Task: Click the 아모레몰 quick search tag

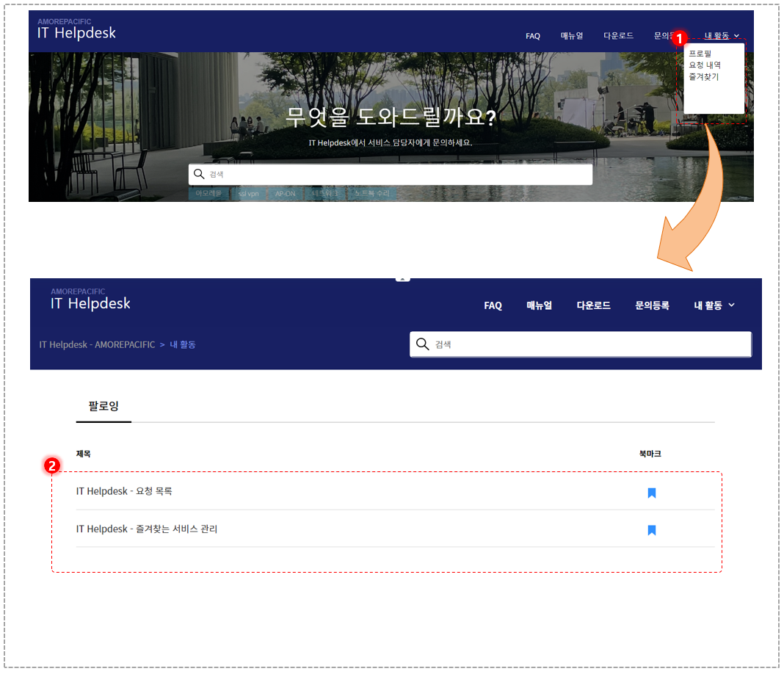Action: [x=208, y=194]
